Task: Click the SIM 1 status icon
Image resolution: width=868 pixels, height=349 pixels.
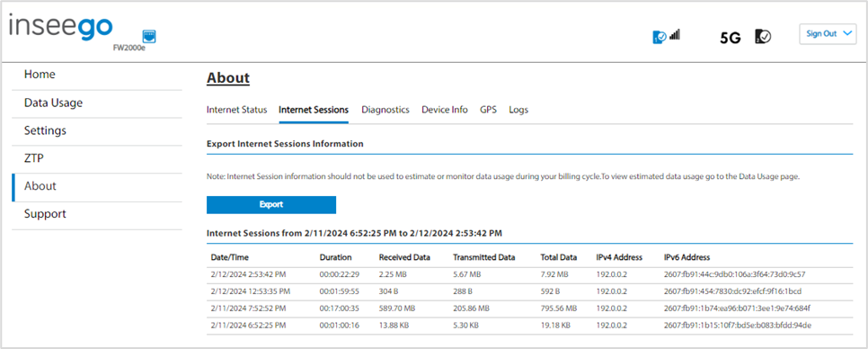Action: pos(660,37)
